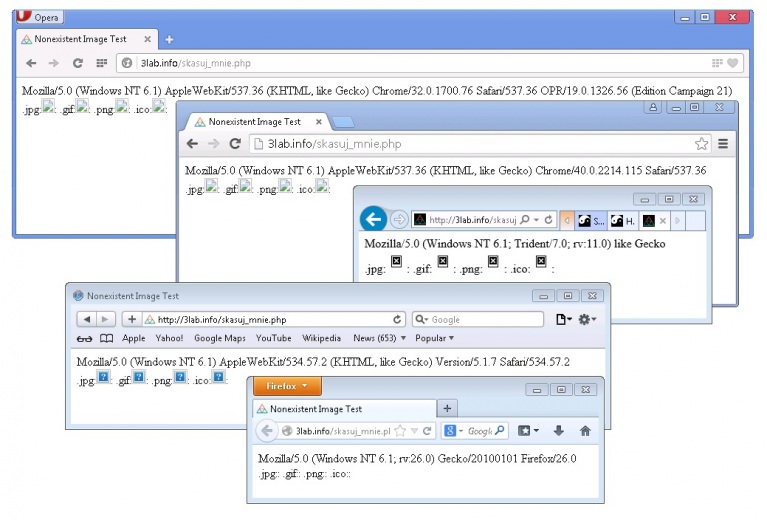Click the YouTube bookmark in Safari
This screenshot has height=520, width=767.
pos(273,338)
